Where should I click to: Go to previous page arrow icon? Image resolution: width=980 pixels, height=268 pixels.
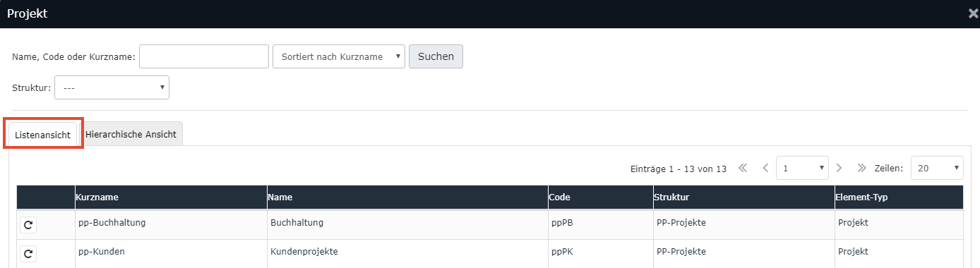765,168
